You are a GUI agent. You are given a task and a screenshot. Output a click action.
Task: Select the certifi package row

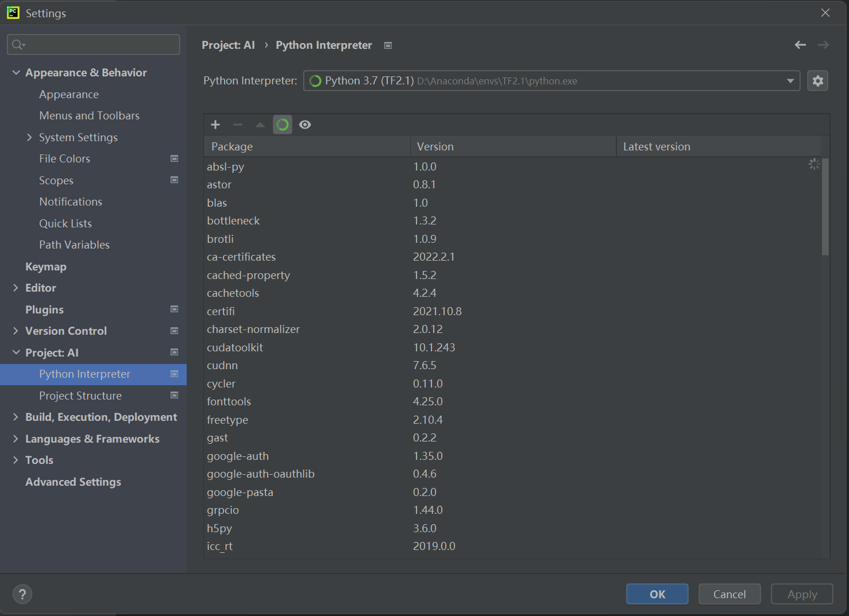coord(512,311)
